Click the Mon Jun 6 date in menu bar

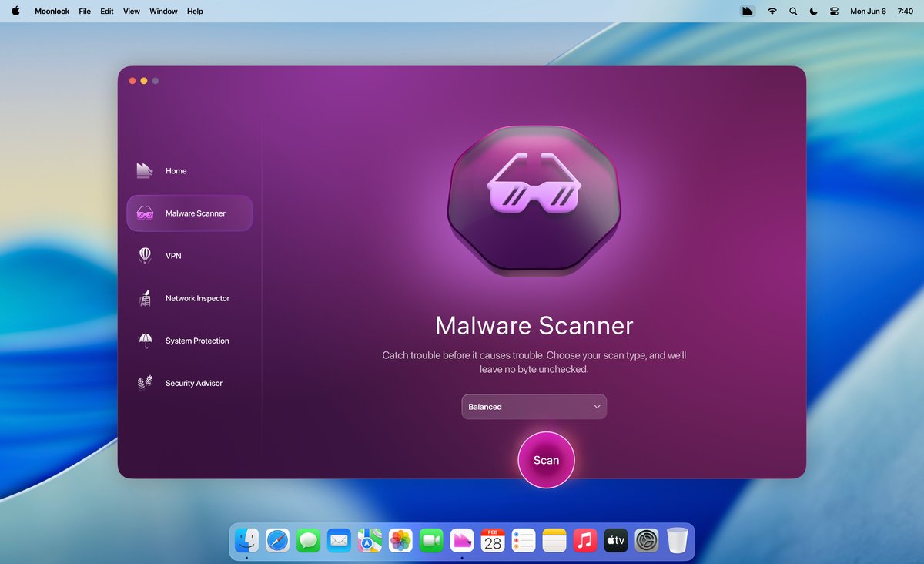868,12
